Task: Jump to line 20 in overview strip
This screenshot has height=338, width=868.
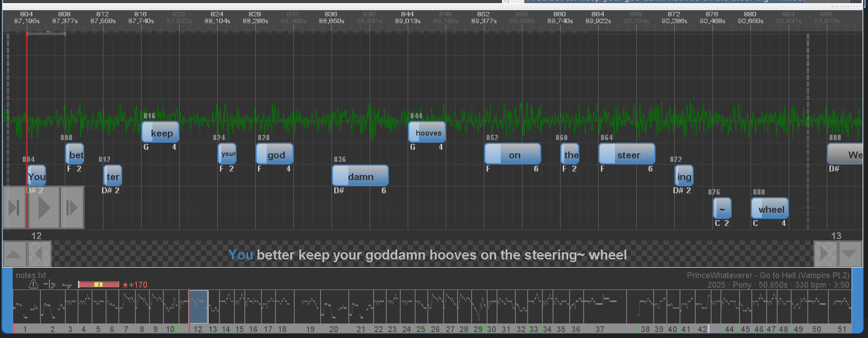Action: [334, 309]
